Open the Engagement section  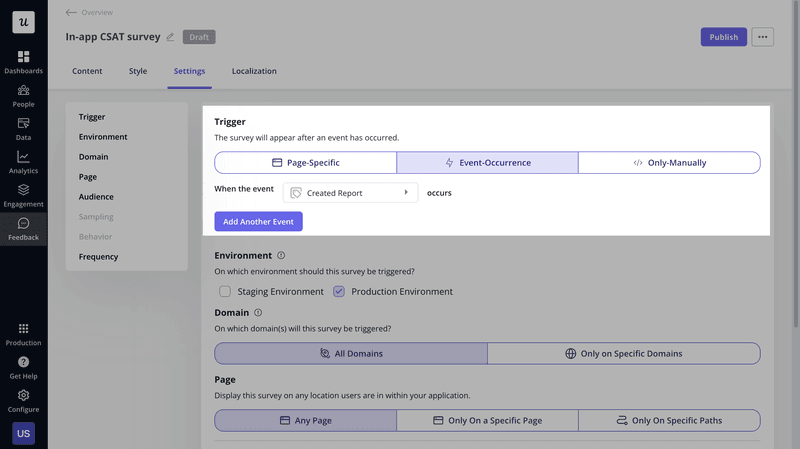[23, 196]
